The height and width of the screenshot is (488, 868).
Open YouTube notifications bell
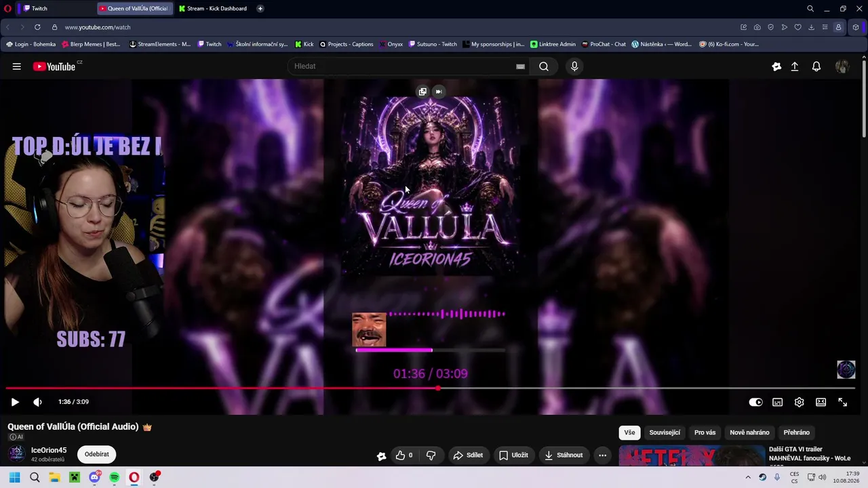coord(816,66)
